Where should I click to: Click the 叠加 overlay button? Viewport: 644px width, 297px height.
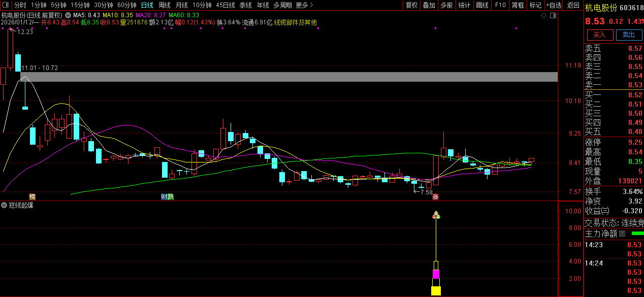429,5
